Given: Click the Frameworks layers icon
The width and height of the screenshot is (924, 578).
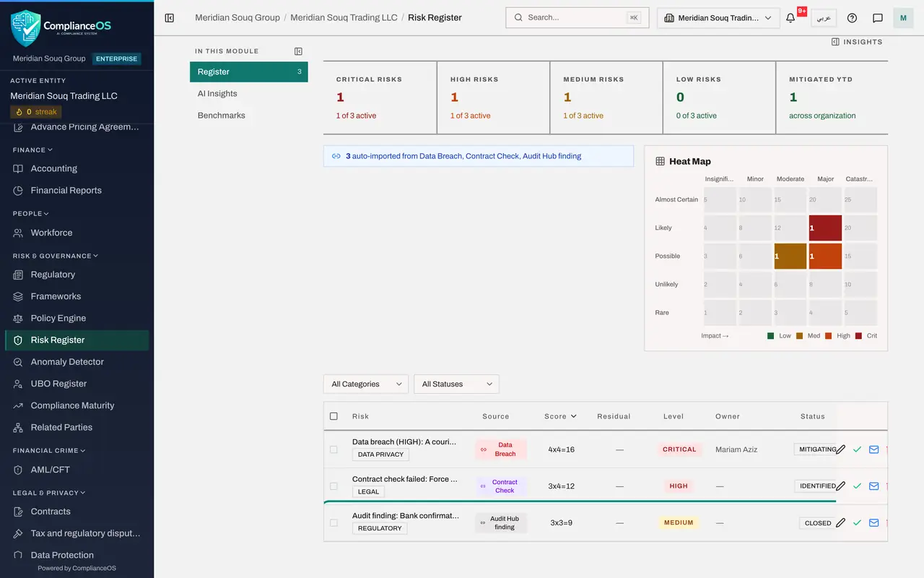Looking at the screenshot, I should (x=18, y=297).
